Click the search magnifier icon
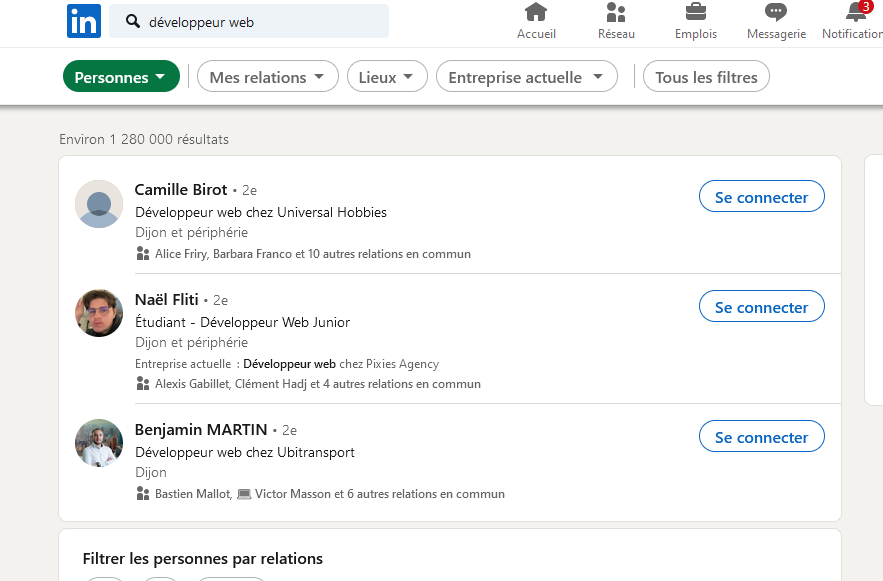Screen dimensions: 883x581 click(x=133, y=21)
